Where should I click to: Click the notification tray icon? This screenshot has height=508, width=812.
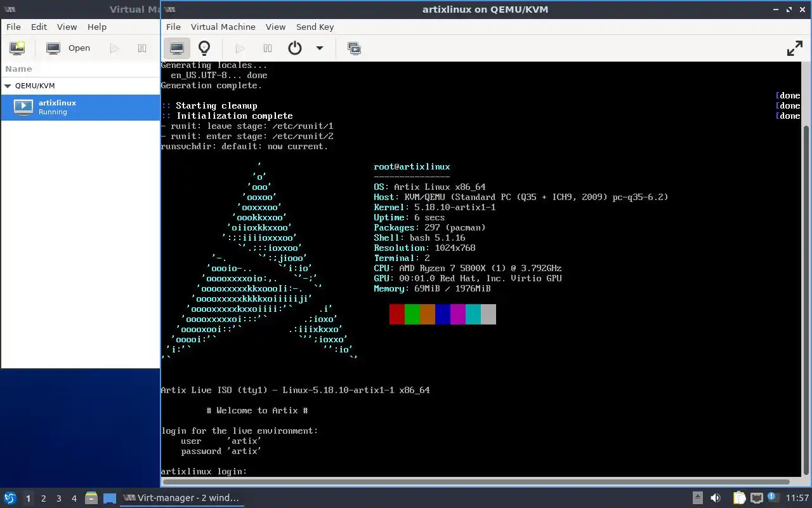click(773, 498)
